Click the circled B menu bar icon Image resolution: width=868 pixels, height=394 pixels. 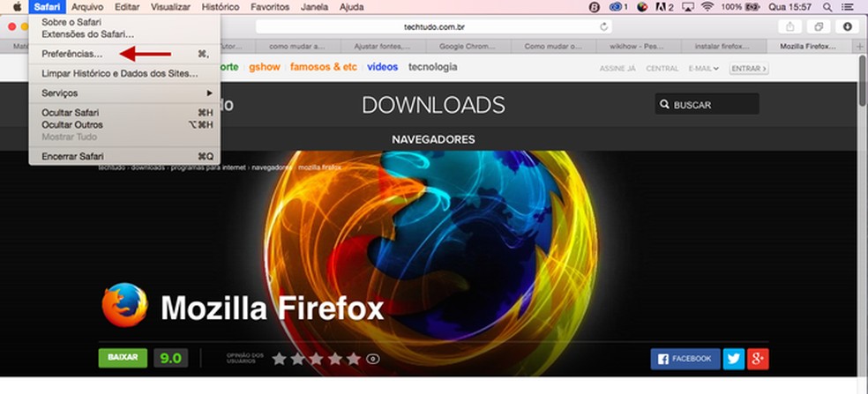[x=594, y=7]
